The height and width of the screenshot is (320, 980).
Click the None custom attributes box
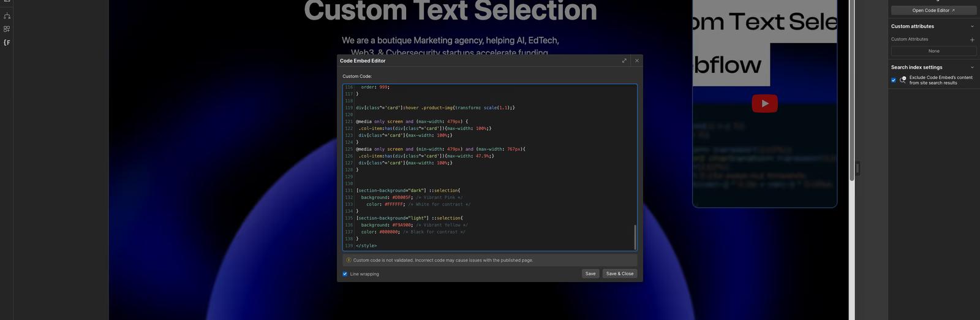click(933, 51)
